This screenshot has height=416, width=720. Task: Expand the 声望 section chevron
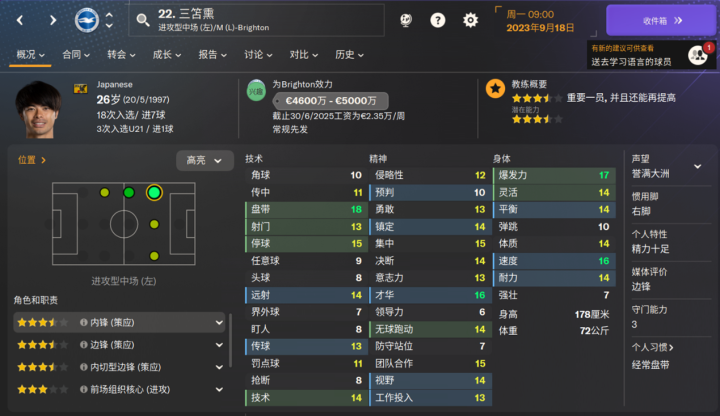(697, 166)
